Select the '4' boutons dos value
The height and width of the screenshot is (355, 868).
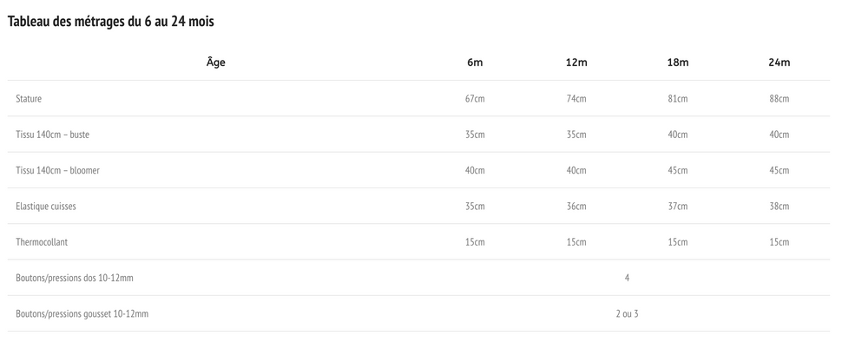[628, 278]
